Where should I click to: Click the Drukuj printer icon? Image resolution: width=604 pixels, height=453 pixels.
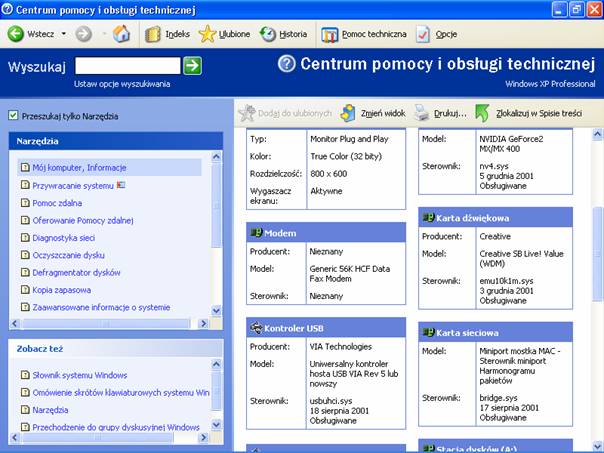point(421,113)
